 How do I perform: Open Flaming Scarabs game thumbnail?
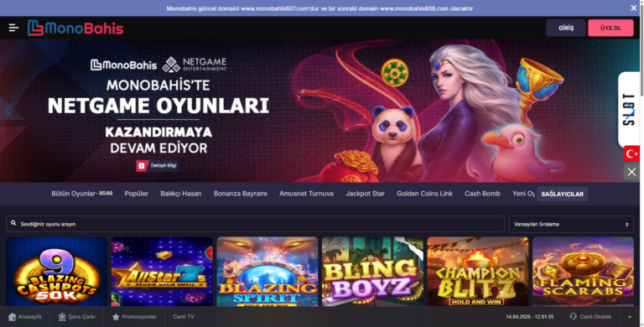click(584, 271)
